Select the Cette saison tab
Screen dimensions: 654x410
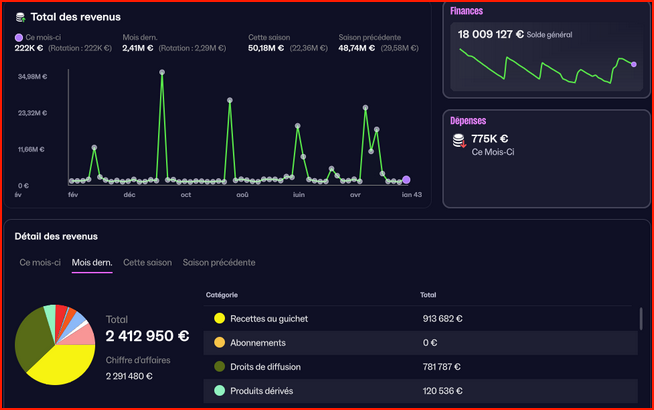[x=147, y=262]
